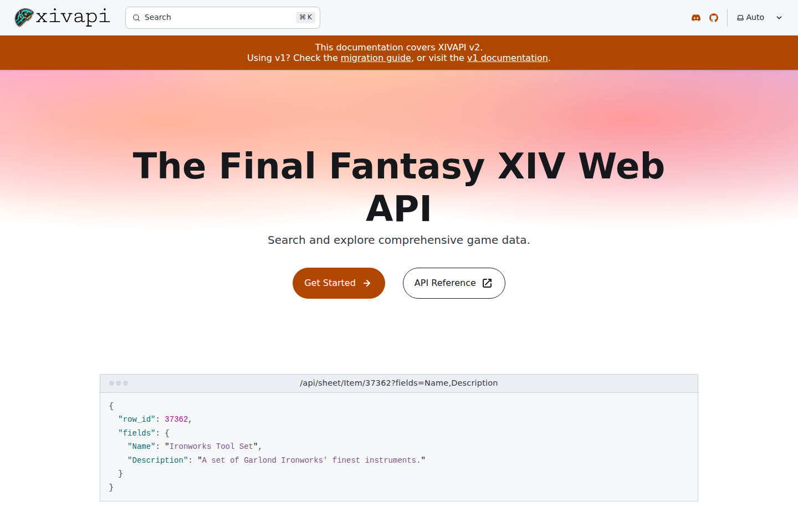Click the arrow icon inside Get Started
798x532 pixels.
(x=367, y=283)
